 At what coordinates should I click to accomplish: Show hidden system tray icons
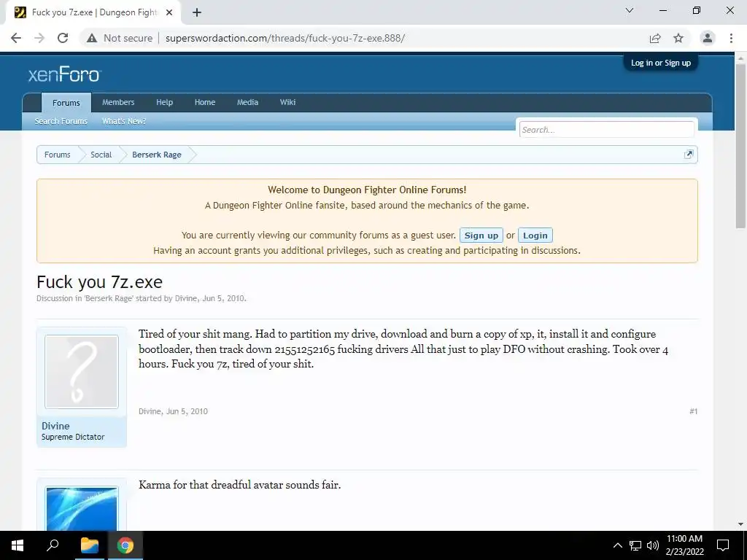tap(617, 545)
